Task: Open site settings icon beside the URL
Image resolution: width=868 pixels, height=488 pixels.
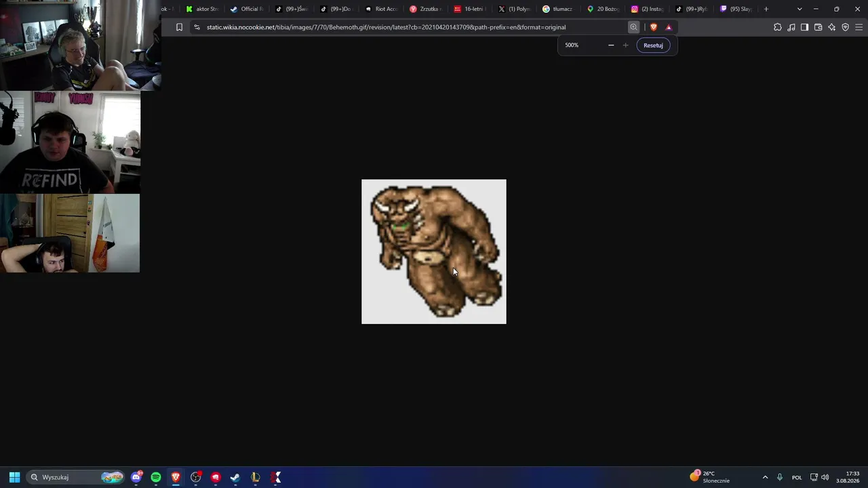Action: tap(197, 27)
